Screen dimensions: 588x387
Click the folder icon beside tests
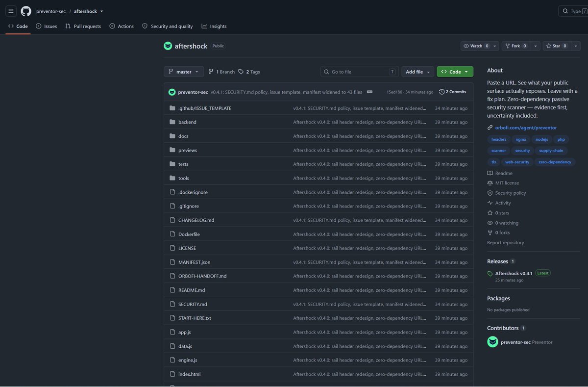coord(172,164)
